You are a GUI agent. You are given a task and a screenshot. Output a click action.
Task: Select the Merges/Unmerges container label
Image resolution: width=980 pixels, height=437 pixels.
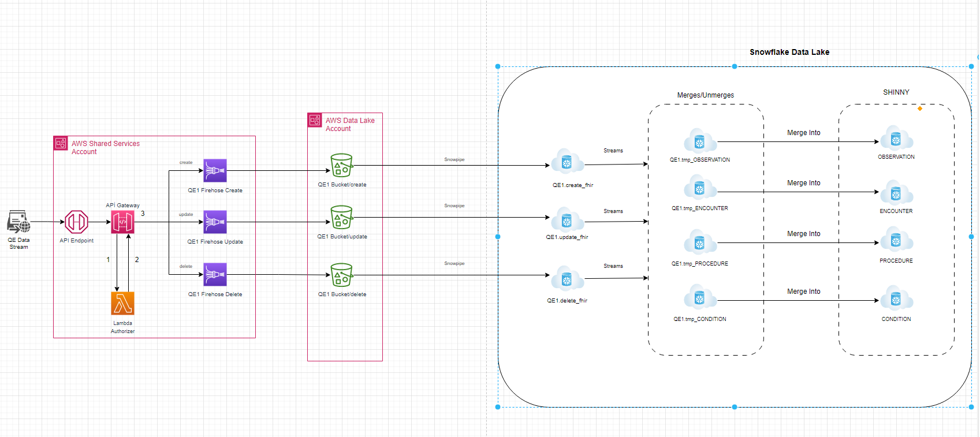tap(705, 95)
